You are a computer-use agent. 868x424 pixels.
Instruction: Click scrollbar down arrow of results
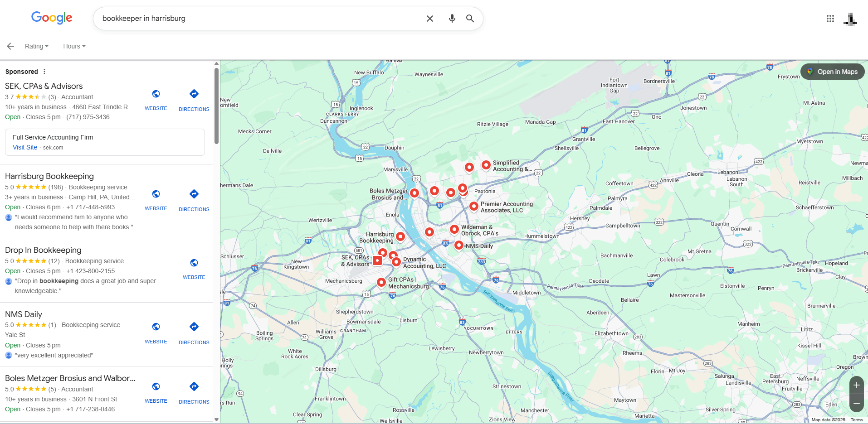click(x=216, y=420)
